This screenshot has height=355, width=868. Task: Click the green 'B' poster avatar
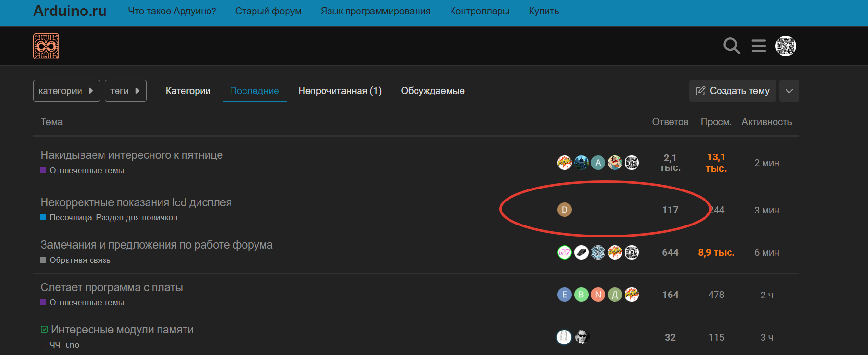tap(581, 295)
